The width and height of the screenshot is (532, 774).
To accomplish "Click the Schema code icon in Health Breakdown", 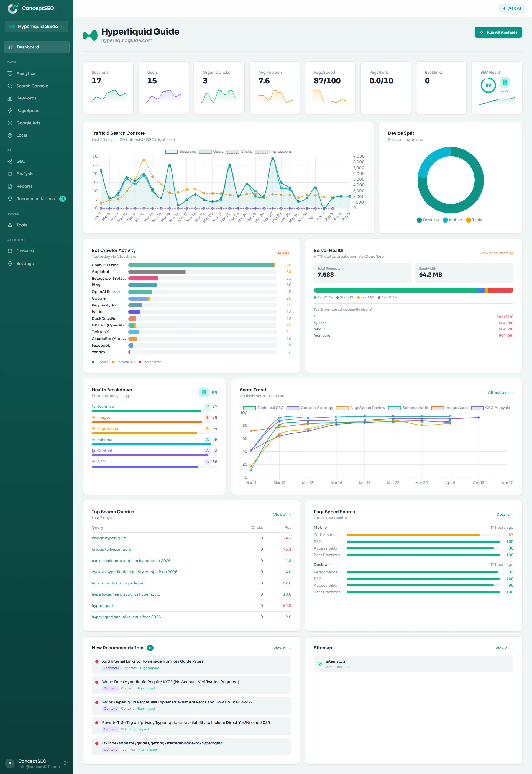I will 94,440.
